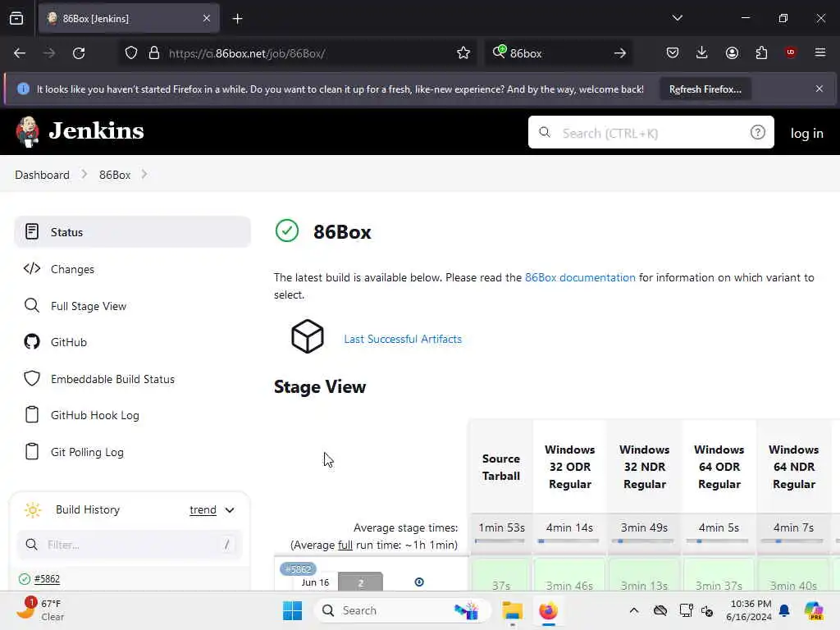Click the green success checkmark beside 86Box
Viewport: 840px width, 630px height.
[286, 231]
